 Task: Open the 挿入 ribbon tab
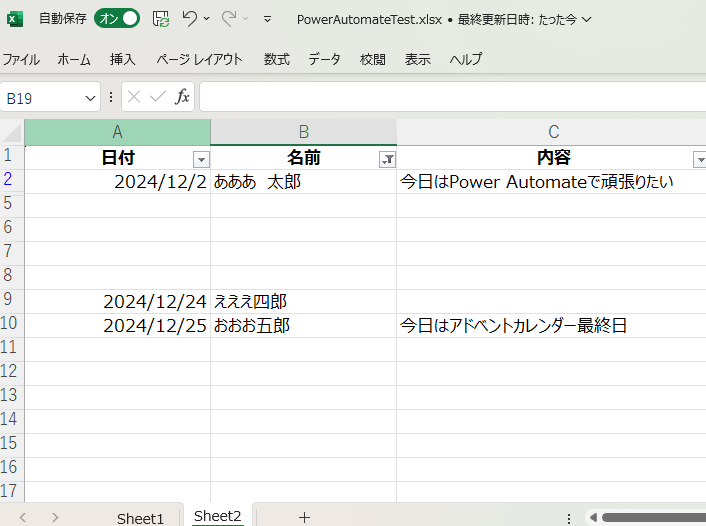[122, 59]
